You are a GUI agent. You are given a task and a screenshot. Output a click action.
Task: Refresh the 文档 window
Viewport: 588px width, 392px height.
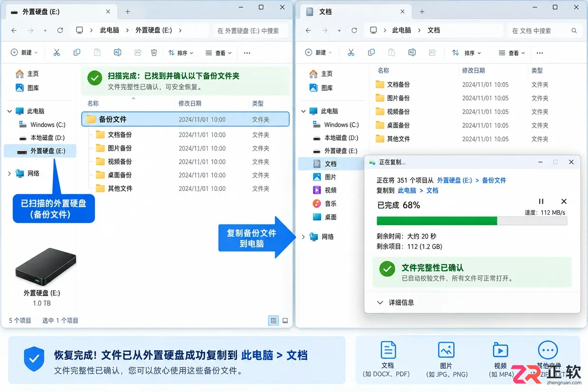pos(354,30)
